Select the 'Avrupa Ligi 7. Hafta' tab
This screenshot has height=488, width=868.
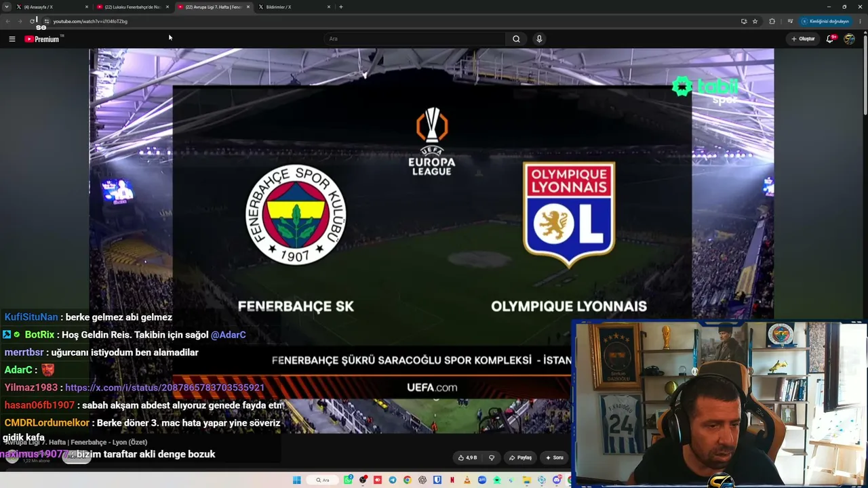[214, 7]
